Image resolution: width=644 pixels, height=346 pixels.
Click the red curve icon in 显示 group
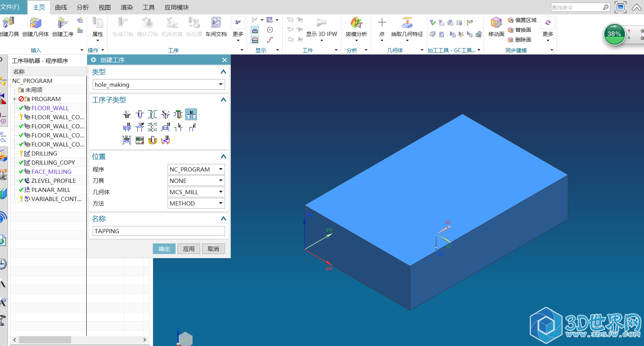click(270, 40)
